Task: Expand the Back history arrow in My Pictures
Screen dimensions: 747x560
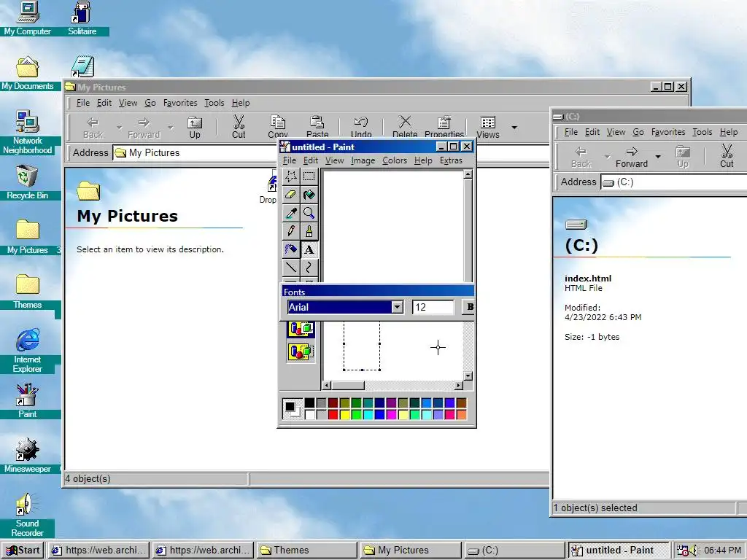Action: [x=119, y=127]
